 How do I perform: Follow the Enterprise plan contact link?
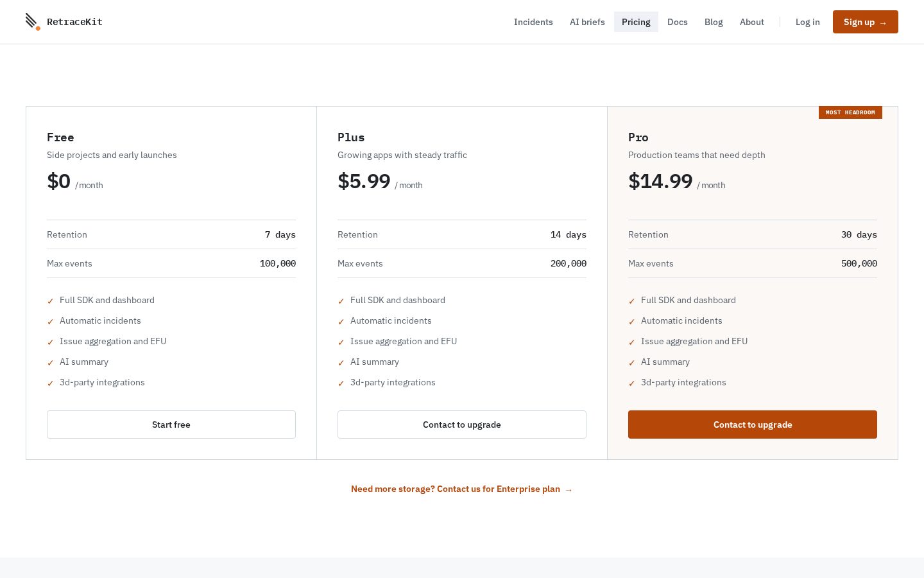pos(462,489)
